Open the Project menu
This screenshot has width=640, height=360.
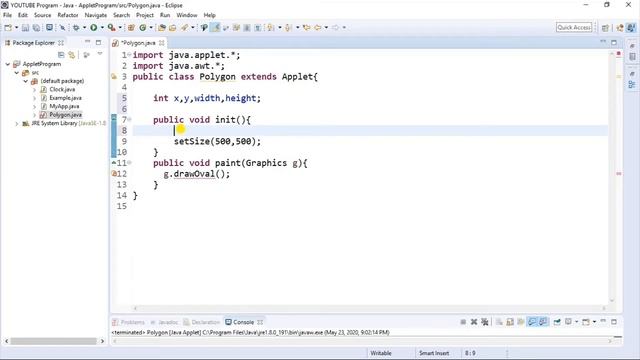pos(145,15)
